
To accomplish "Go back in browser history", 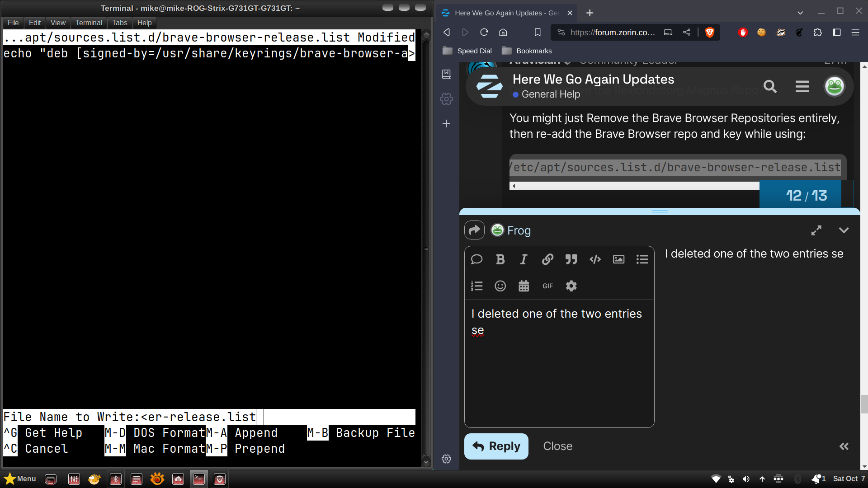I will click(447, 32).
